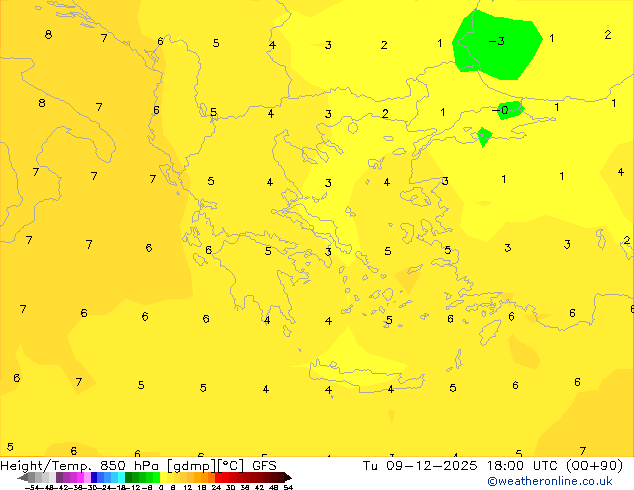Click the '54' label at the legend's right end

288,487
